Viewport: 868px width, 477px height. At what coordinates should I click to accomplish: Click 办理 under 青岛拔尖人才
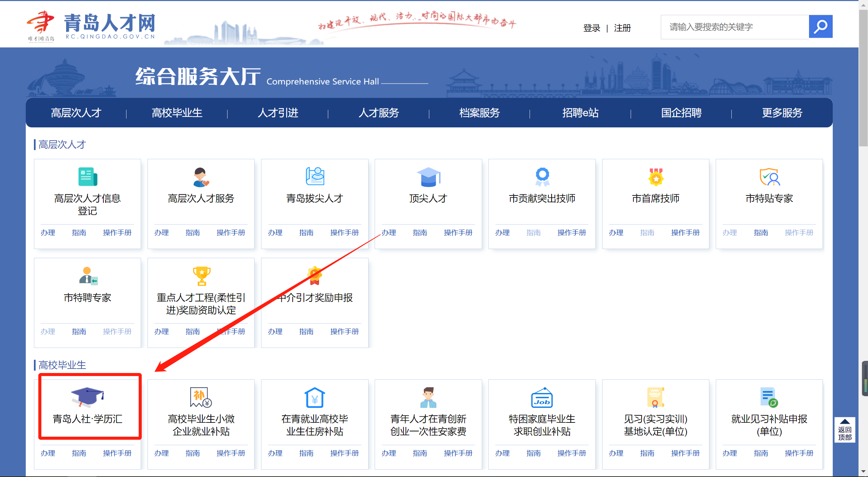pyautogui.click(x=275, y=233)
